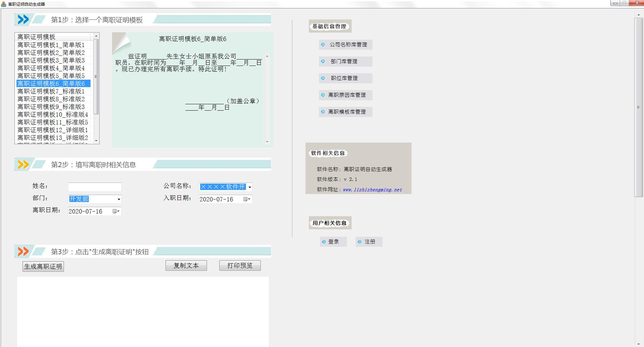Click the 打印预览 button
The image size is (644, 347).
click(240, 265)
